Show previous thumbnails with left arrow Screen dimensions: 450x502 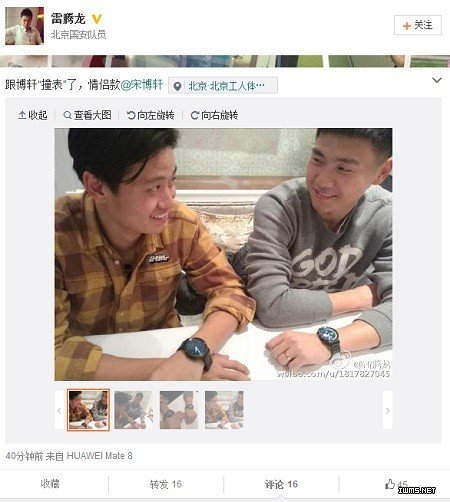click(59, 411)
